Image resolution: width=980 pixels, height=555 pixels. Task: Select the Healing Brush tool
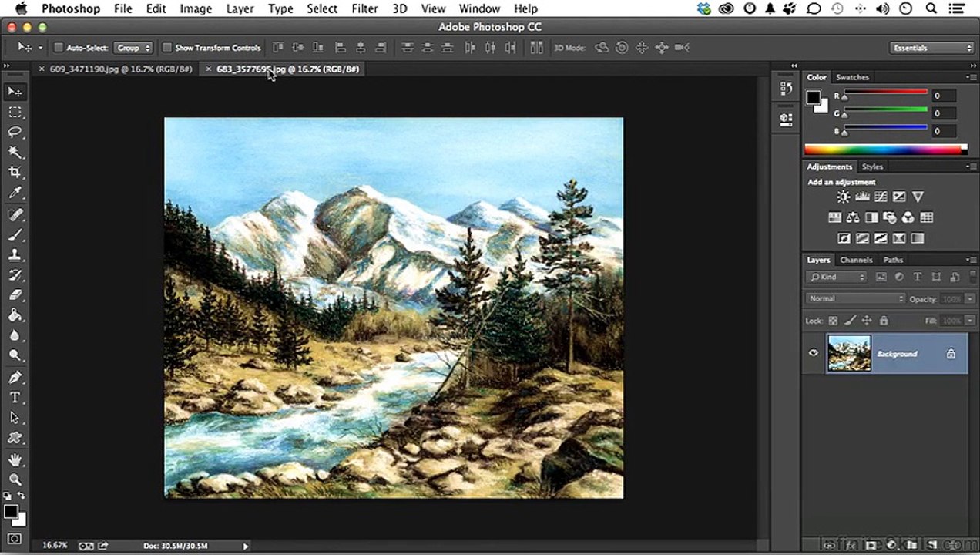(x=15, y=215)
